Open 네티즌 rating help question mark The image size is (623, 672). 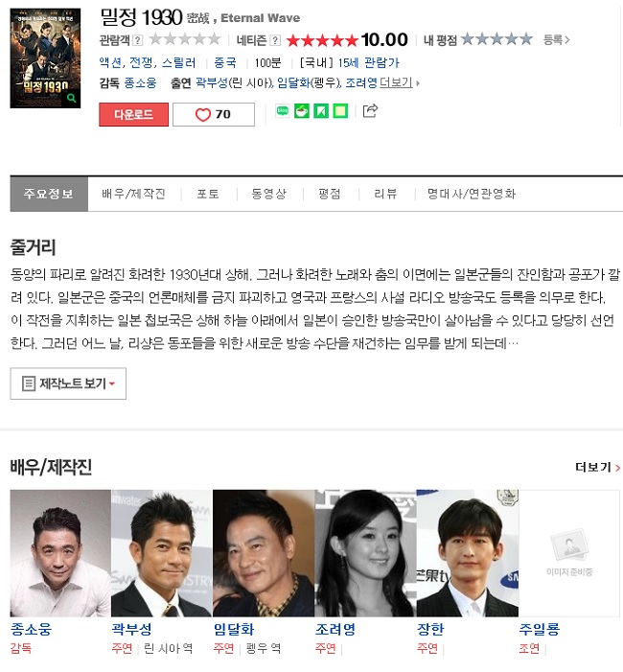tap(275, 40)
